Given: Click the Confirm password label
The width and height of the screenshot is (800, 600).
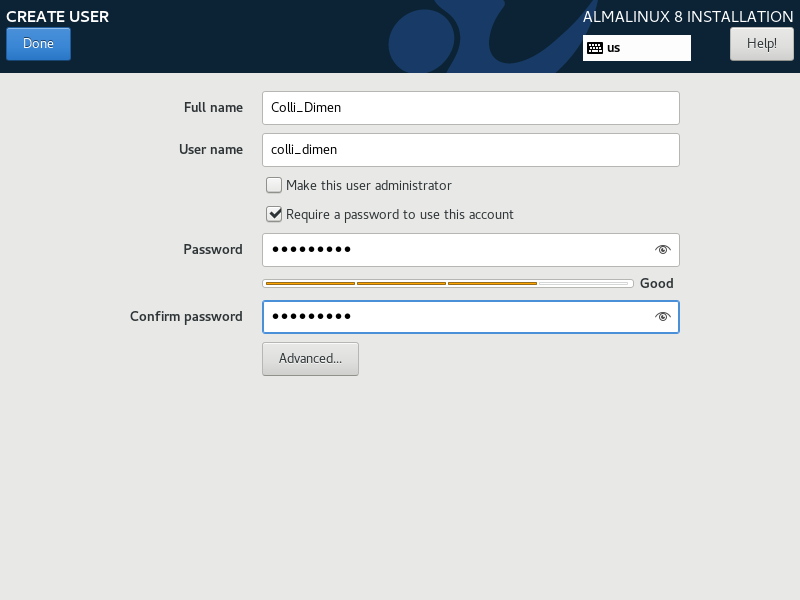Looking at the screenshot, I should pos(186,317).
